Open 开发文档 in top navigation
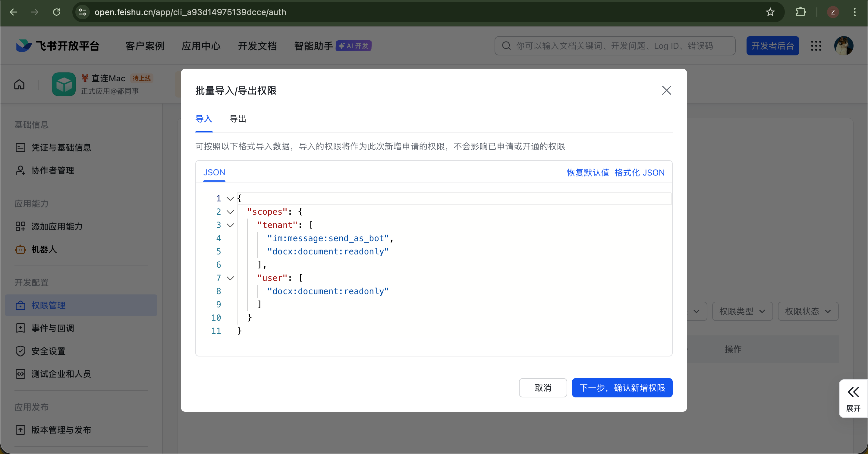Image resolution: width=868 pixels, height=454 pixels. point(257,46)
